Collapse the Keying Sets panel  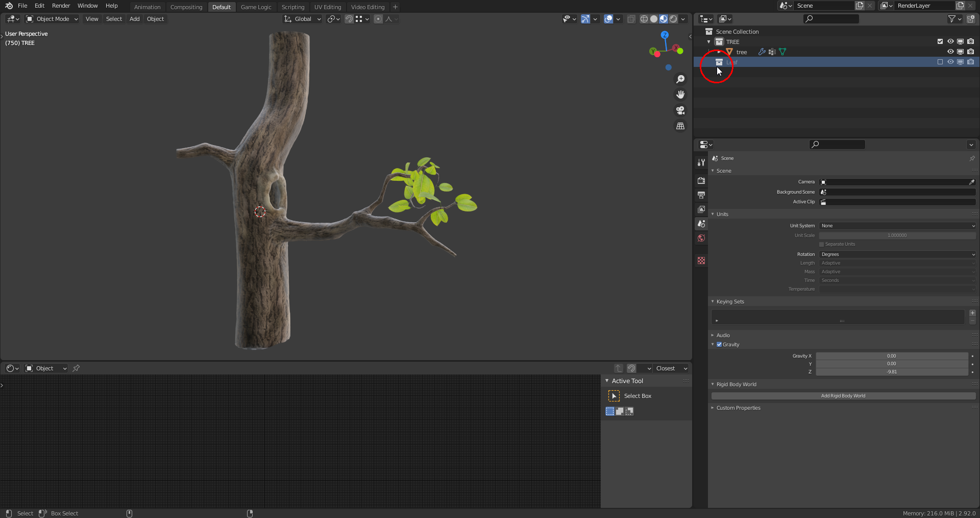point(730,301)
